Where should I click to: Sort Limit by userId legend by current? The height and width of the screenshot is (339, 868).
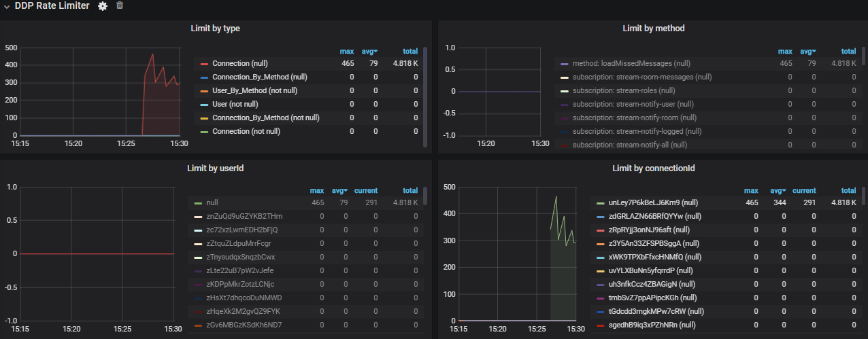coord(366,190)
